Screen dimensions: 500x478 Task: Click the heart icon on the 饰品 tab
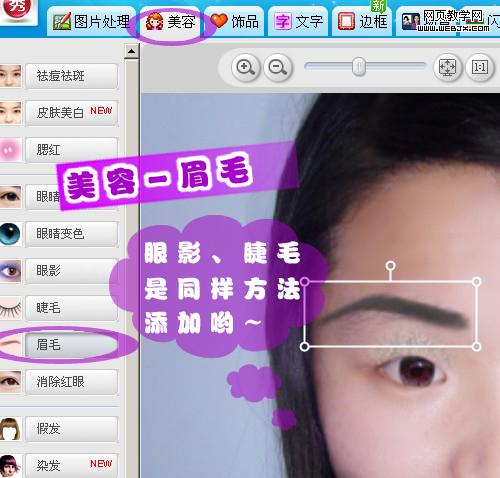[x=219, y=21]
